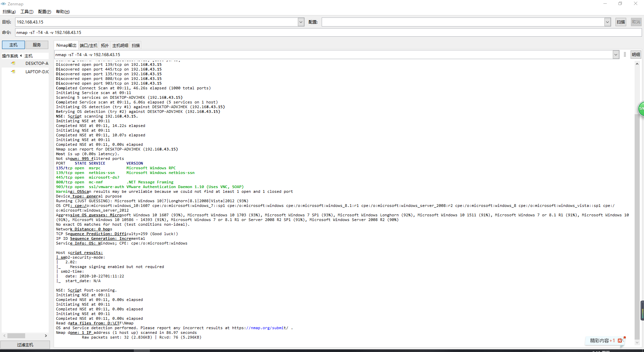The width and height of the screenshot is (644, 352).
Task: Click the output scrollbar down arrow
Action: [x=637, y=343]
